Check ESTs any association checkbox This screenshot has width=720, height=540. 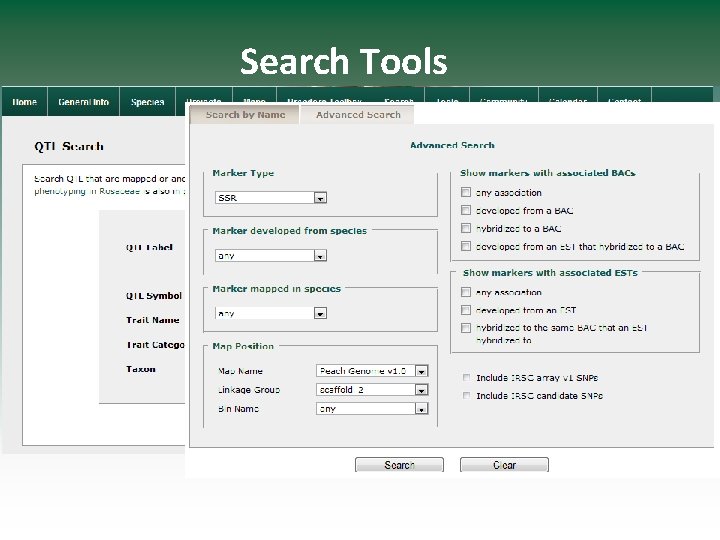coord(466,292)
